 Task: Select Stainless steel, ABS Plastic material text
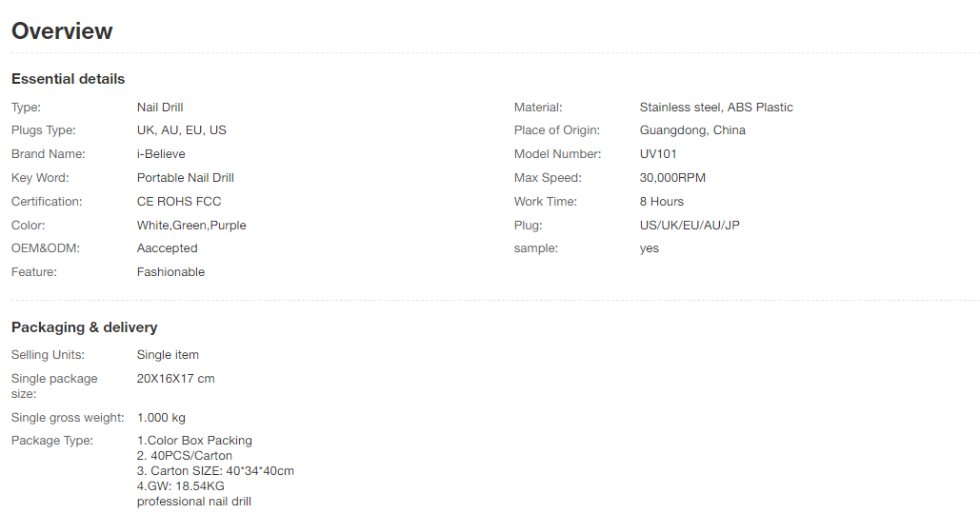pos(716,108)
